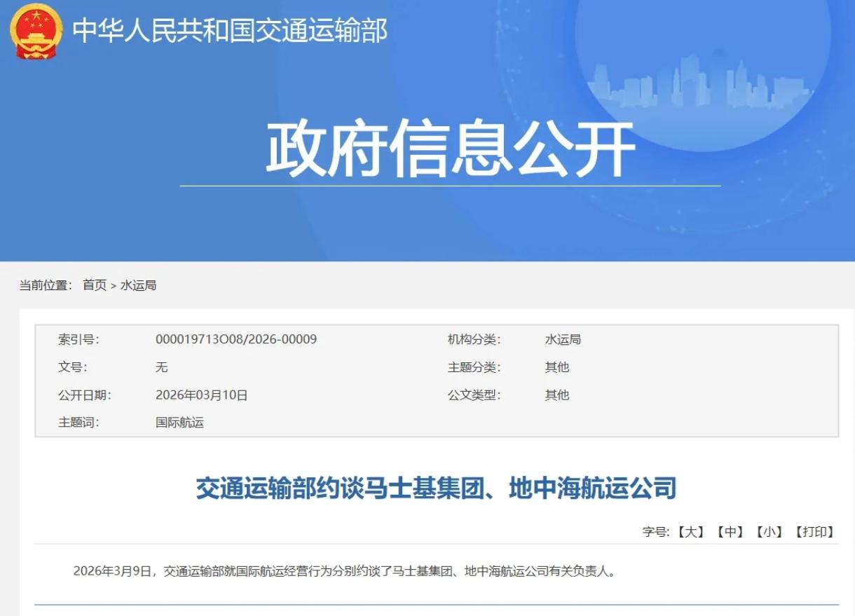The image size is (855, 616).
Task: Click the 无 document number value
Action: [161, 367]
